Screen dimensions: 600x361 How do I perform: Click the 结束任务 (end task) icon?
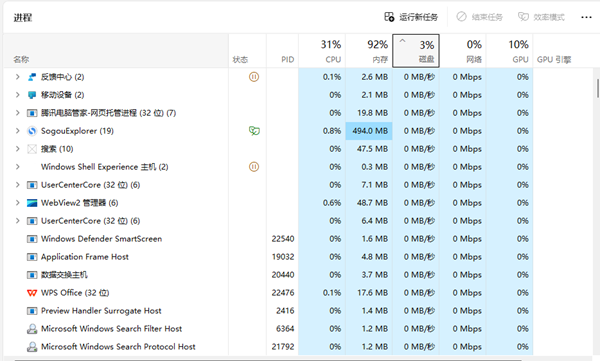[x=461, y=17]
